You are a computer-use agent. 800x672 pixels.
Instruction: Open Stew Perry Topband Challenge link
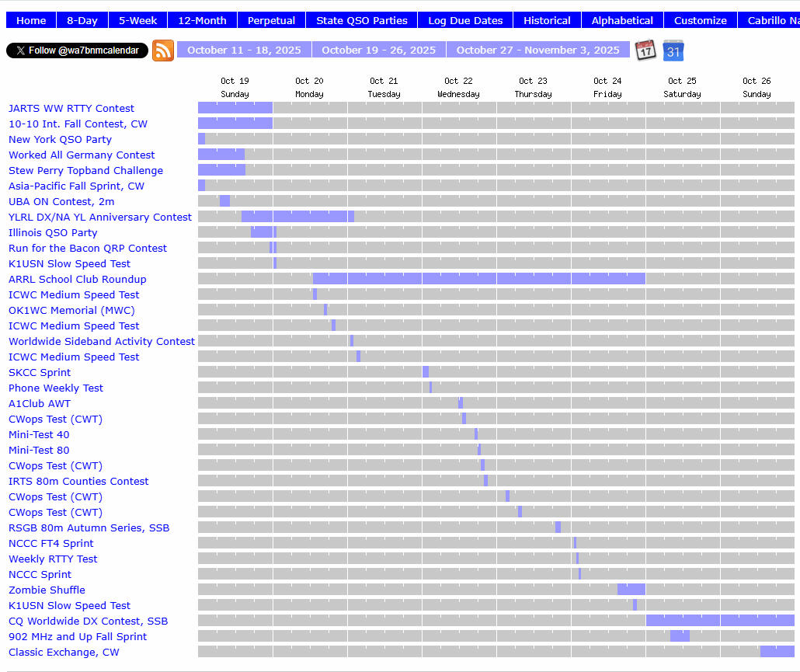pos(85,170)
